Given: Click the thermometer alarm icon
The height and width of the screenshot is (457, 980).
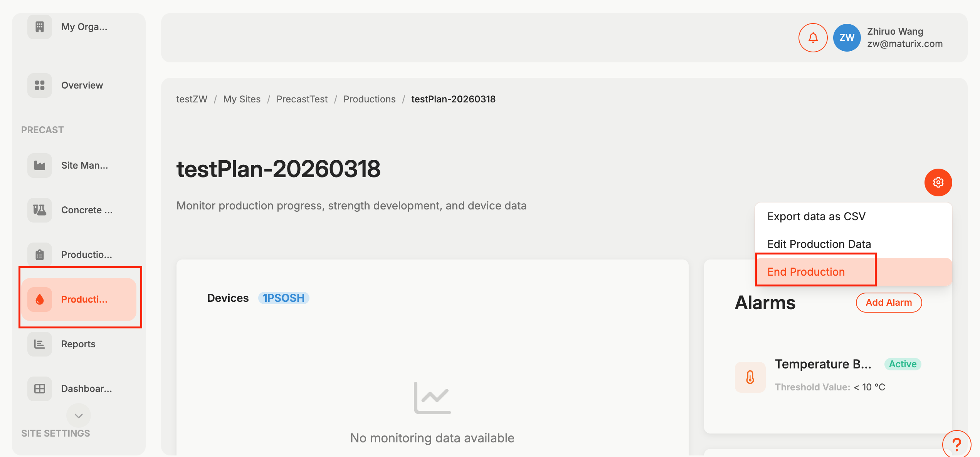Looking at the screenshot, I should (750, 377).
